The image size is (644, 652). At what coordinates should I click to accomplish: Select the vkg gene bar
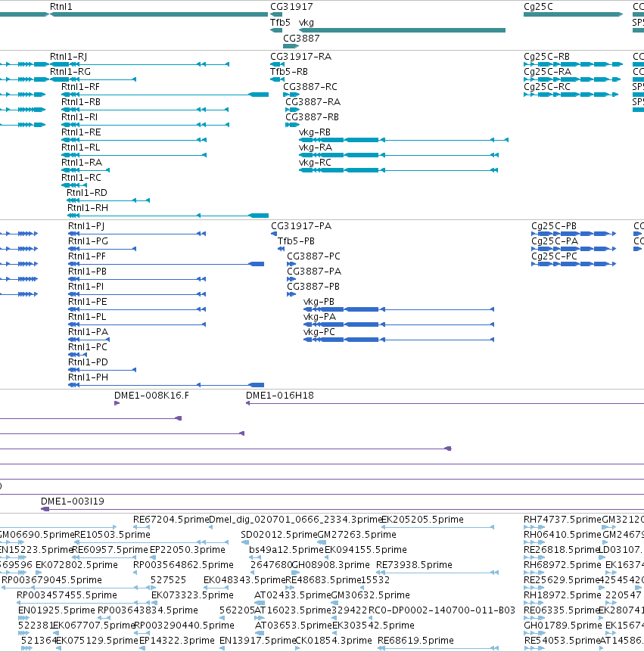coord(403,30)
